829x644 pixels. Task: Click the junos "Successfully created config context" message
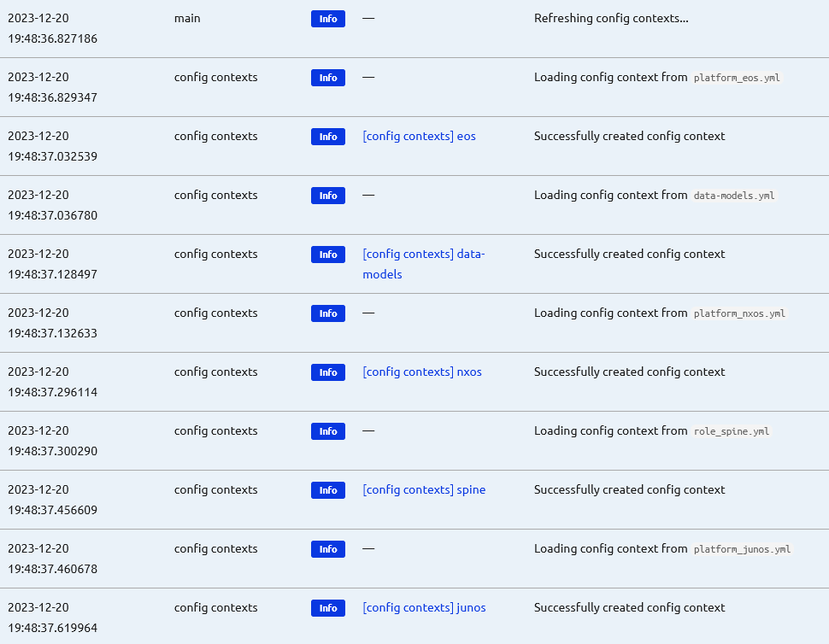click(x=629, y=607)
